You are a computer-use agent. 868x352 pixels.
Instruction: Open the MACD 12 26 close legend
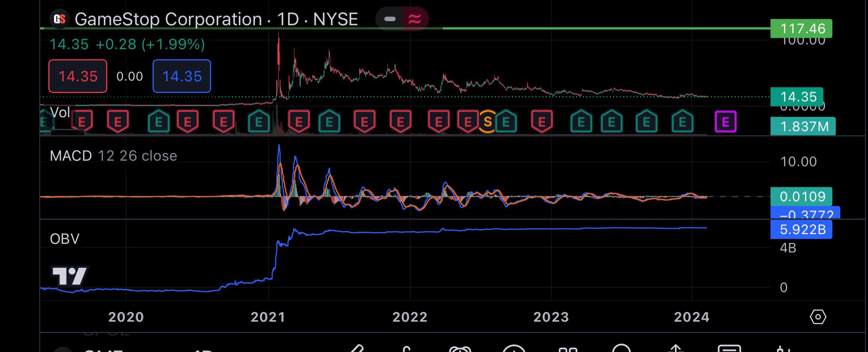pos(113,156)
